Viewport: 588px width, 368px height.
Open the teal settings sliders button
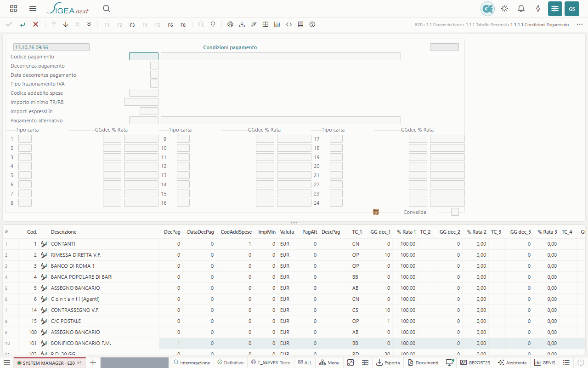pyautogui.click(x=555, y=9)
